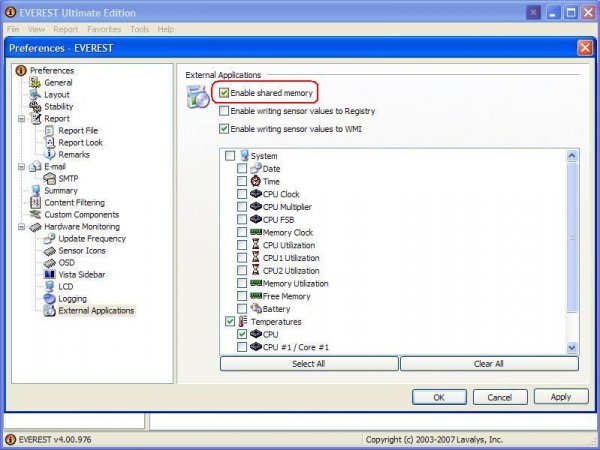Click the Cancel button
The width and height of the screenshot is (600, 450).
(x=500, y=397)
